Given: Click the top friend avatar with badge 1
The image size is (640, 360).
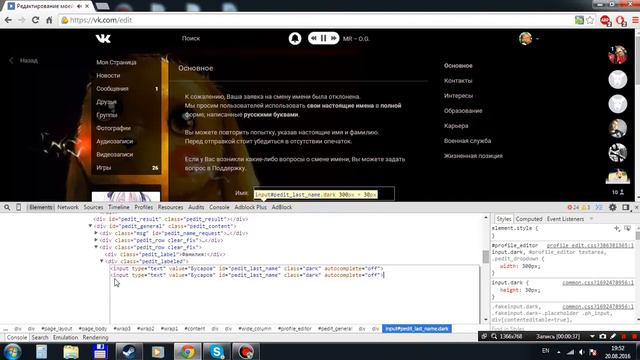Looking at the screenshot, I should pyautogui.click(x=618, y=55).
